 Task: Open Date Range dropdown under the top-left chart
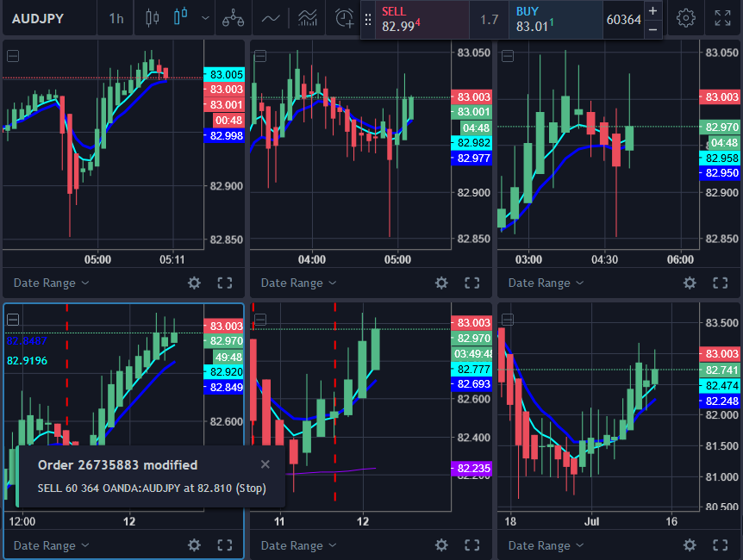click(x=51, y=283)
